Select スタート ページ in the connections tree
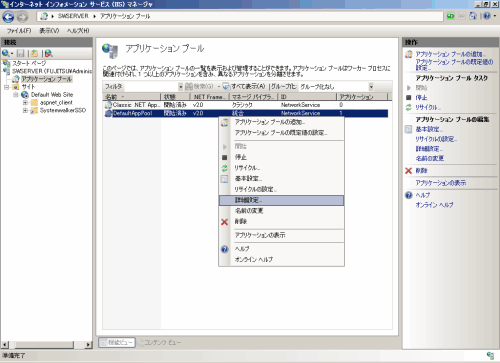This screenshot has height=363, width=500. click(29, 63)
